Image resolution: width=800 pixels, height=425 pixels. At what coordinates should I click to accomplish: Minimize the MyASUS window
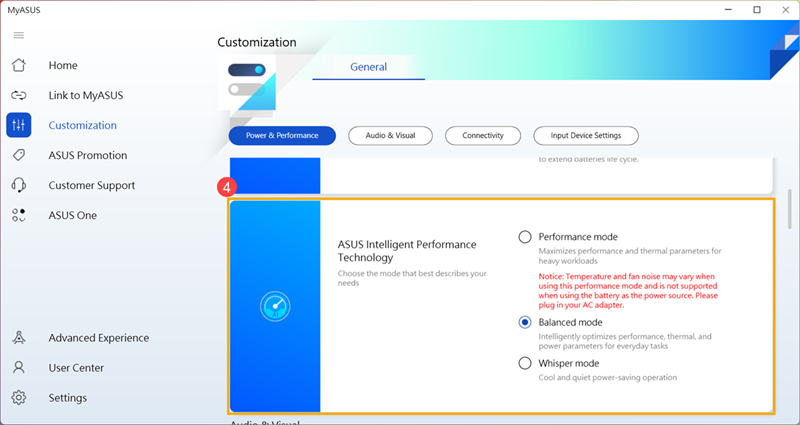pos(728,10)
